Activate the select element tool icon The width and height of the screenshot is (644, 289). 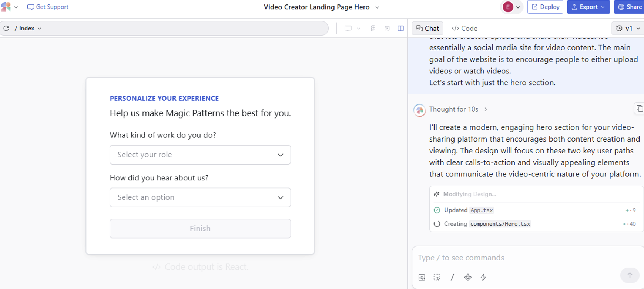[437, 278]
